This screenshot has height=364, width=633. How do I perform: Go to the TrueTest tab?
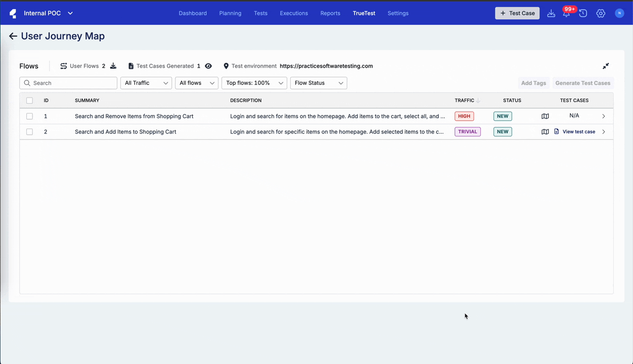point(364,13)
